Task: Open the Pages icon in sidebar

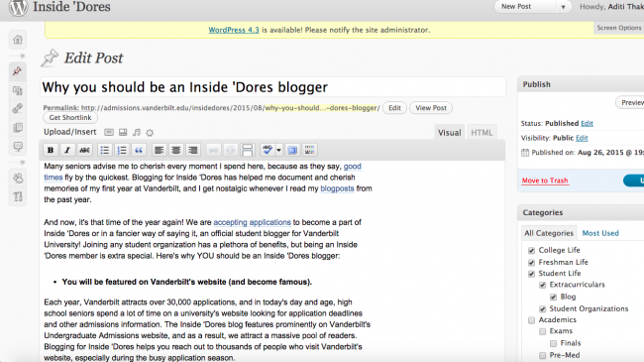Action: coord(18,128)
